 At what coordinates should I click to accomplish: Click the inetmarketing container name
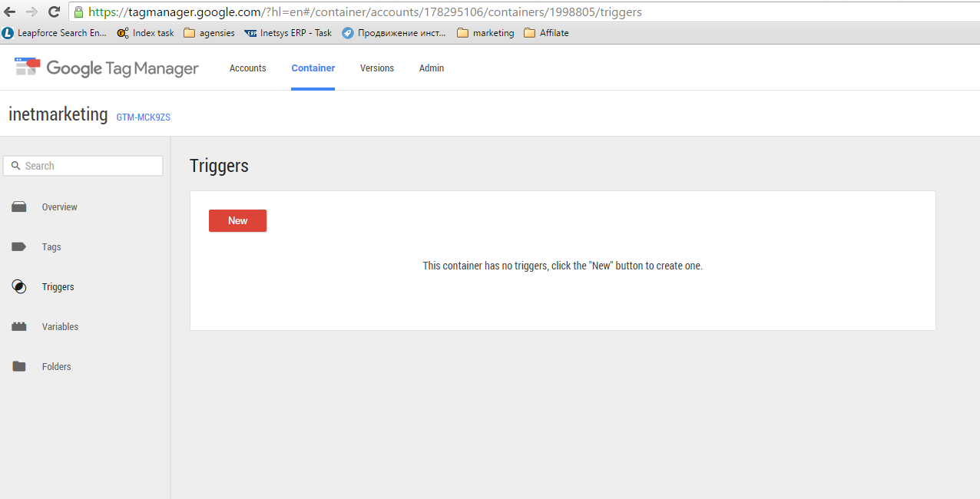point(58,114)
